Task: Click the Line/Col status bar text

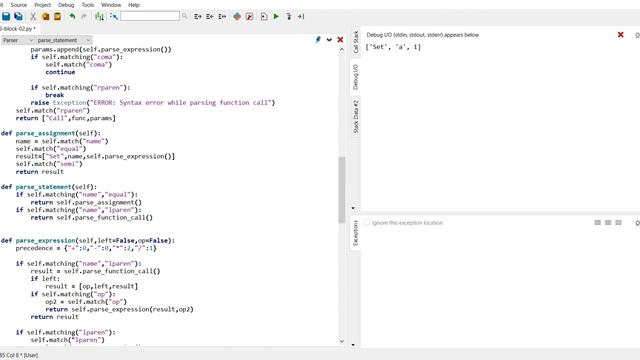Action: [19, 355]
